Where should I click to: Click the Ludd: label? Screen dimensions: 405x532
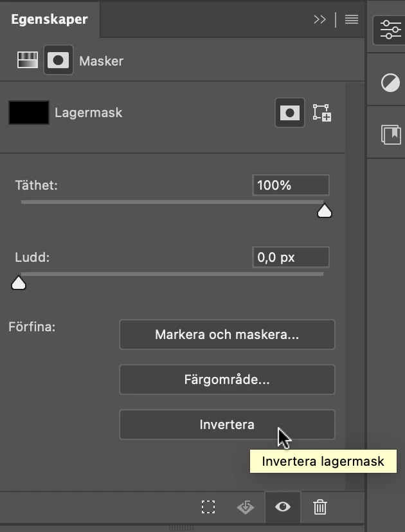click(x=32, y=257)
